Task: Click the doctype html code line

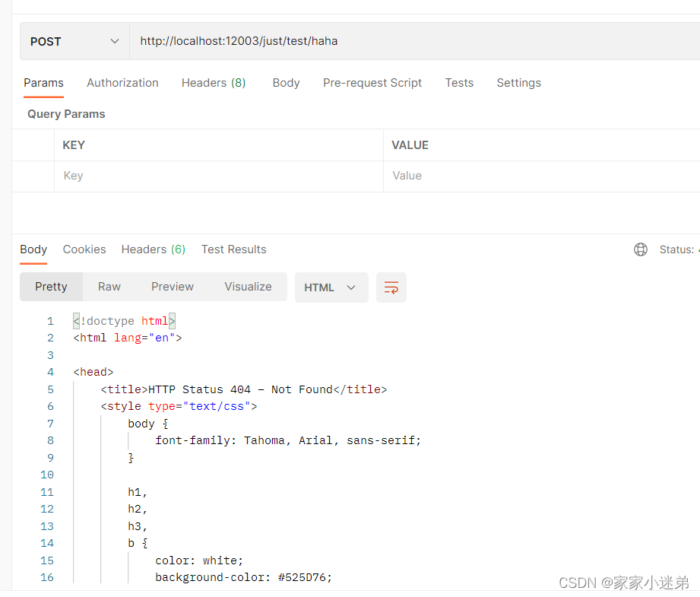Action: [x=125, y=321]
